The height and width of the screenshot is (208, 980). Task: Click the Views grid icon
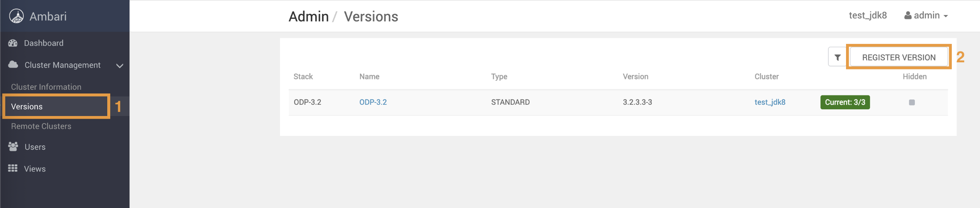coord(13,168)
